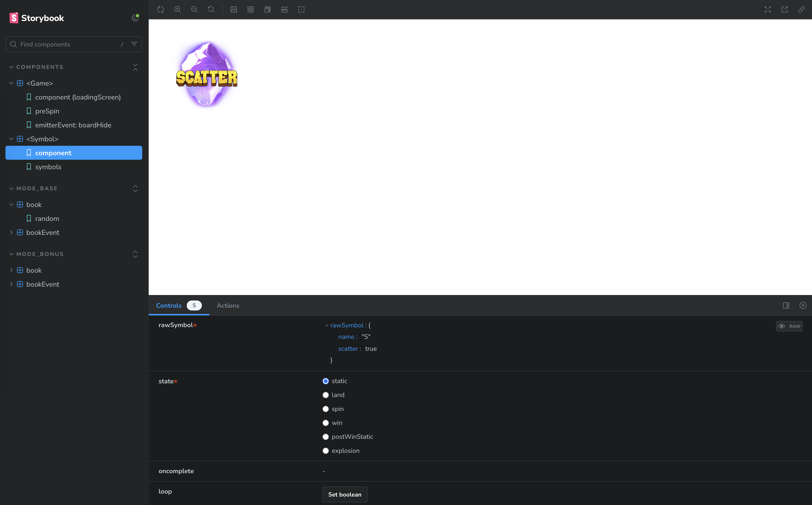Toggle the outline overlay tool

pyautogui.click(x=301, y=9)
